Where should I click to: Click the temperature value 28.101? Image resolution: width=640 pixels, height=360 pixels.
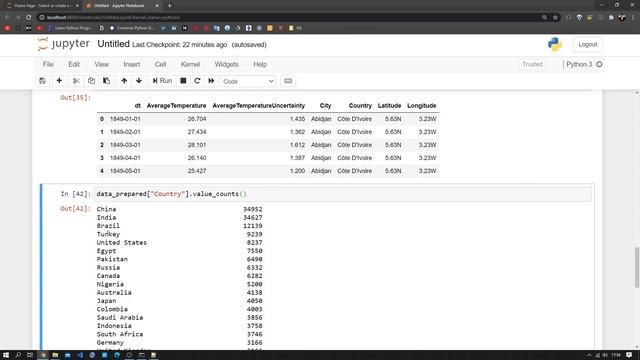[197, 145]
